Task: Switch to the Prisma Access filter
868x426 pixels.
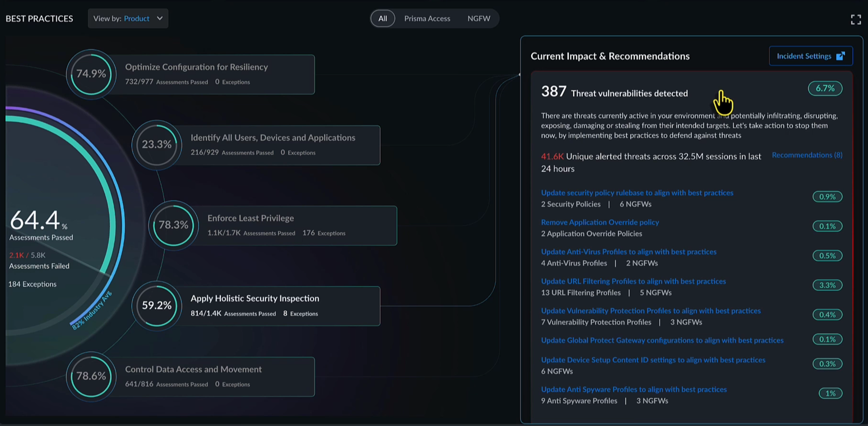Action: 427,18
